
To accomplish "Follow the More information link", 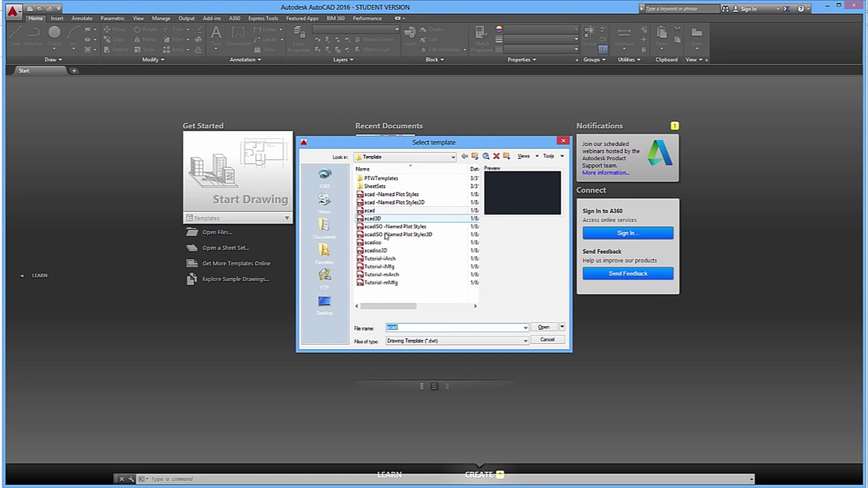I will click(605, 173).
